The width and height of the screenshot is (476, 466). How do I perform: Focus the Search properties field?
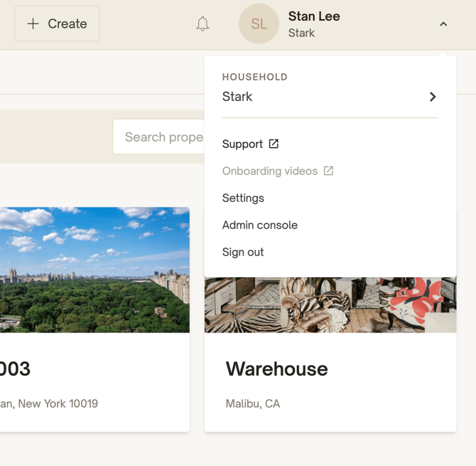160,137
